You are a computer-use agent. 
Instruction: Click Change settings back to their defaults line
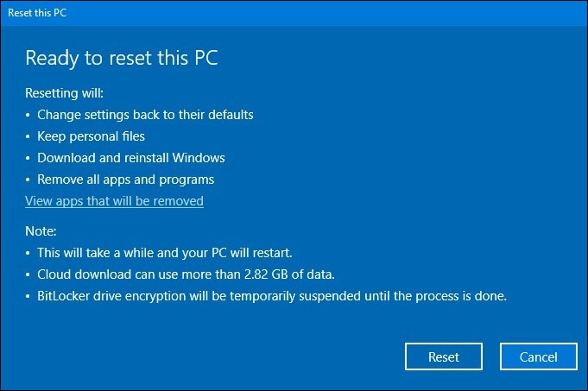point(145,114)
